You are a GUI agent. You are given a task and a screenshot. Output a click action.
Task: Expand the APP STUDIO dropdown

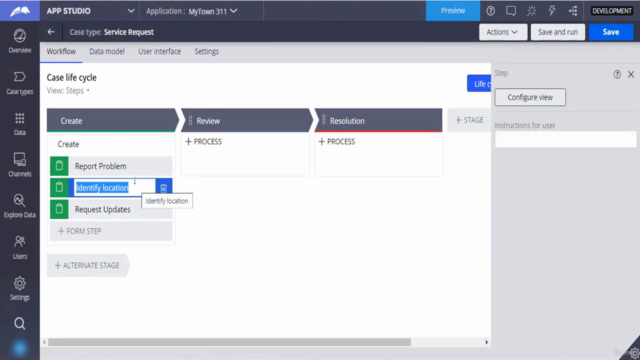click(x=131, y=11)
